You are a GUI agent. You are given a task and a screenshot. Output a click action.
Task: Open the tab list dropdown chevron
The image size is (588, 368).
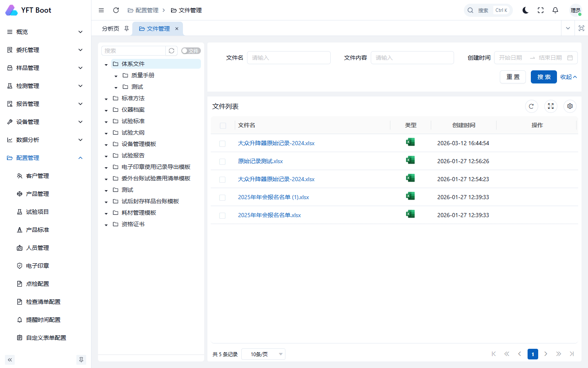click(x=568, y=28)
